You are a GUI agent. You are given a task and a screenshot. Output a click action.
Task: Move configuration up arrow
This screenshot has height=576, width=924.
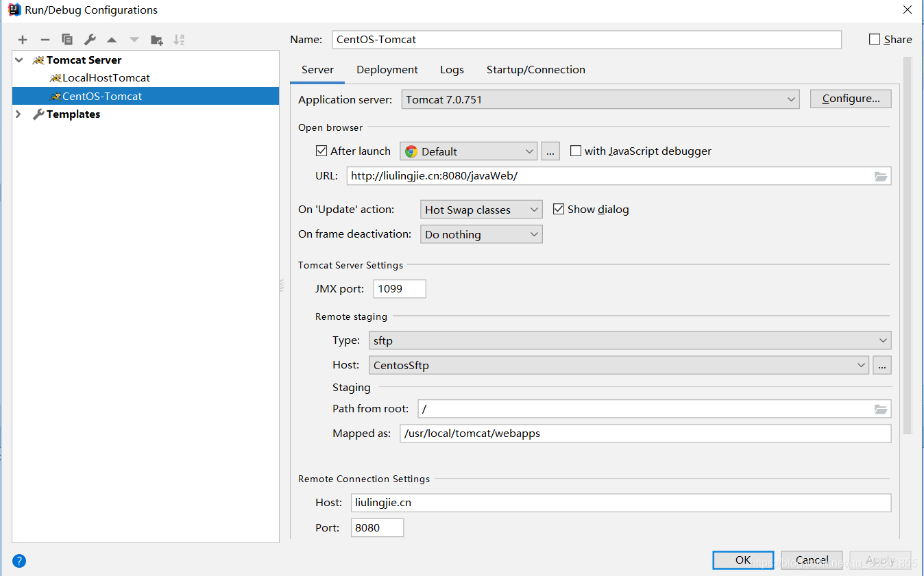pos(112,40)
